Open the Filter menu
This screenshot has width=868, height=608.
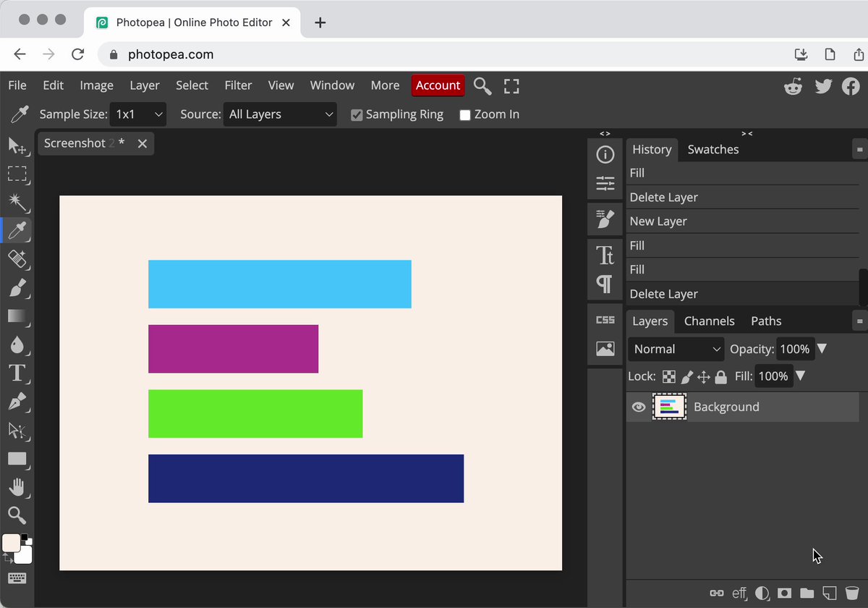point(238,85)
